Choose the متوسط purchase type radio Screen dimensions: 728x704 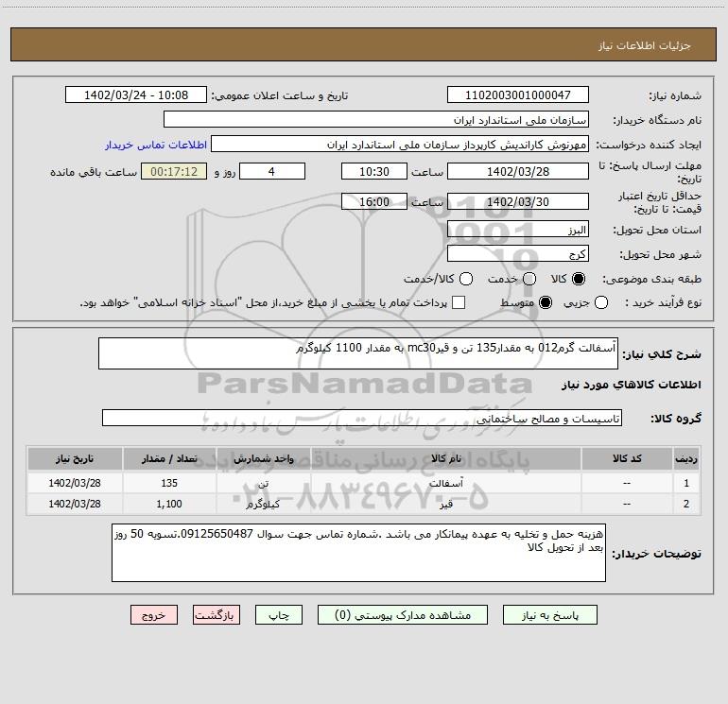[x=546, y=303]
